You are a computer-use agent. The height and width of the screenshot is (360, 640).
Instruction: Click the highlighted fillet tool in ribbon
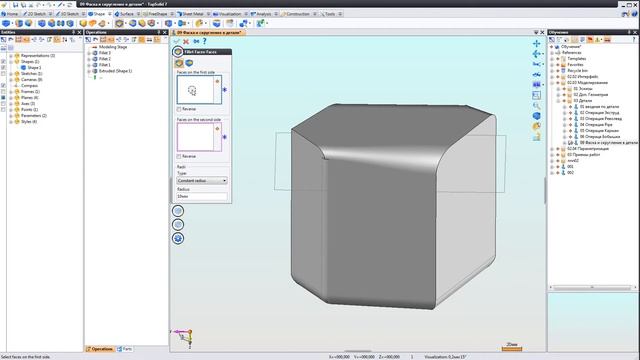[119, 23]
